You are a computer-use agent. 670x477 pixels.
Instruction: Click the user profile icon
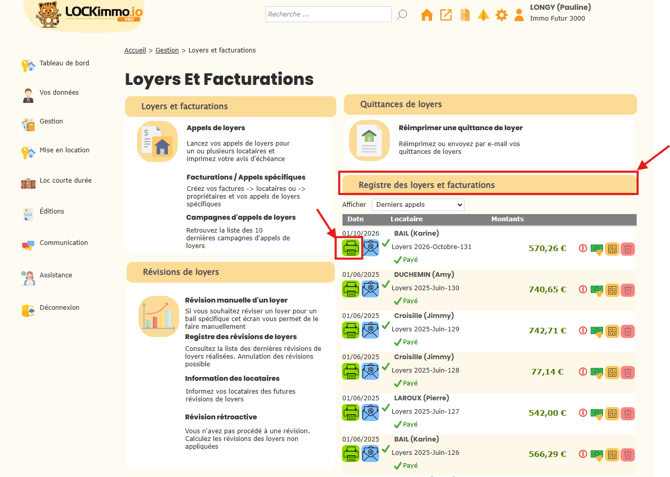click(x=519, y=15)
